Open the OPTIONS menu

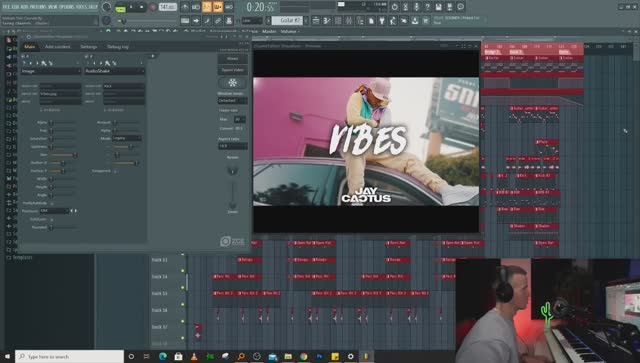pyautogui.click(x=68, y=7)
